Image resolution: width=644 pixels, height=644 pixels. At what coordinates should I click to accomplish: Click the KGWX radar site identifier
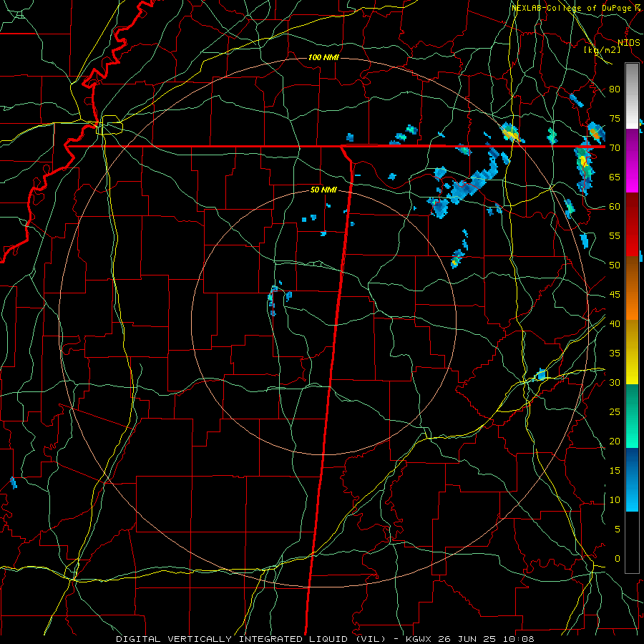pyautogui.click(x=419, y=639)
